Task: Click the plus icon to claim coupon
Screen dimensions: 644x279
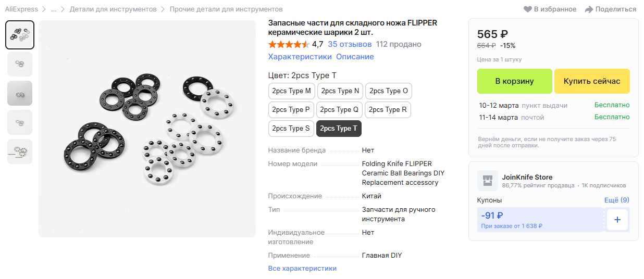Action: pos(617,220)
